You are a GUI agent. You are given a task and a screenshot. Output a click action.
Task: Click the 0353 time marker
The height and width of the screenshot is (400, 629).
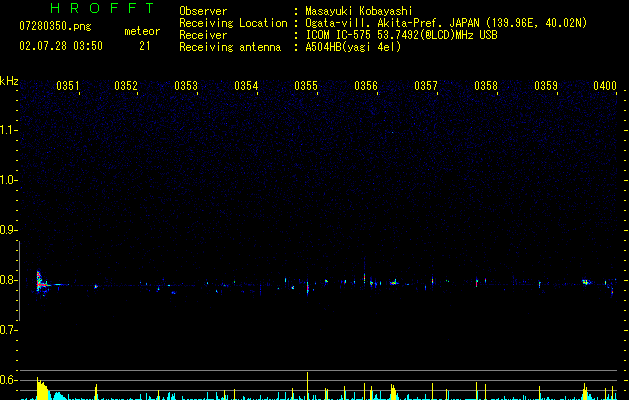(x=186, y=86)
